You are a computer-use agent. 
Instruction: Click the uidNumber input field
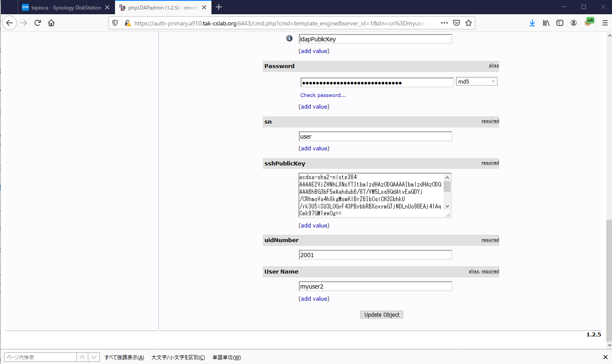(375, 255)
